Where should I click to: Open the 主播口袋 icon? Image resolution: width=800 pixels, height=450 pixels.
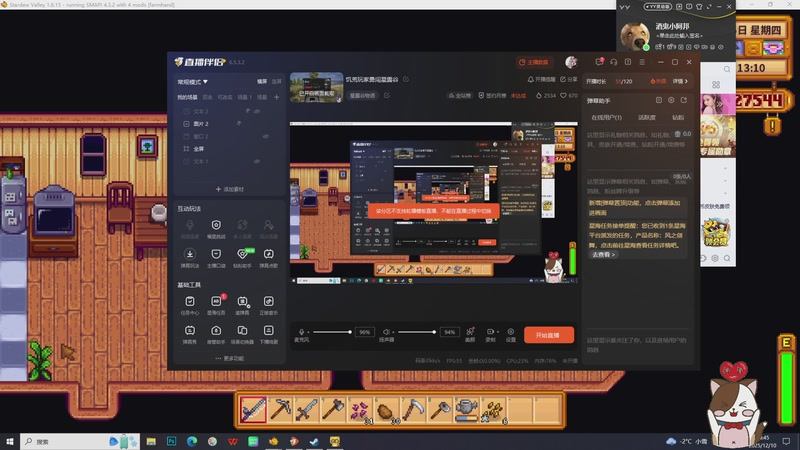pos(216,258)
